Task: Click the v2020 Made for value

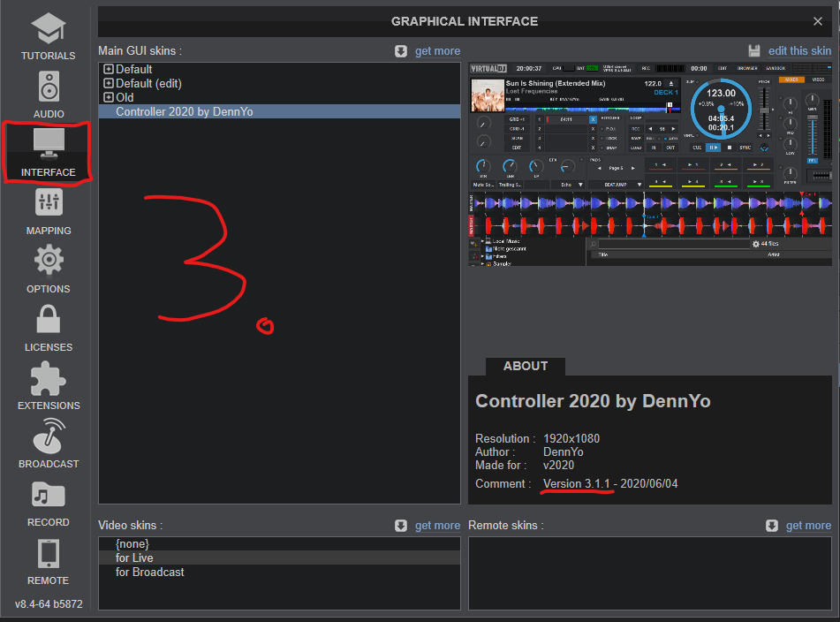Action: pyautogui.click(x=559, y=465)
